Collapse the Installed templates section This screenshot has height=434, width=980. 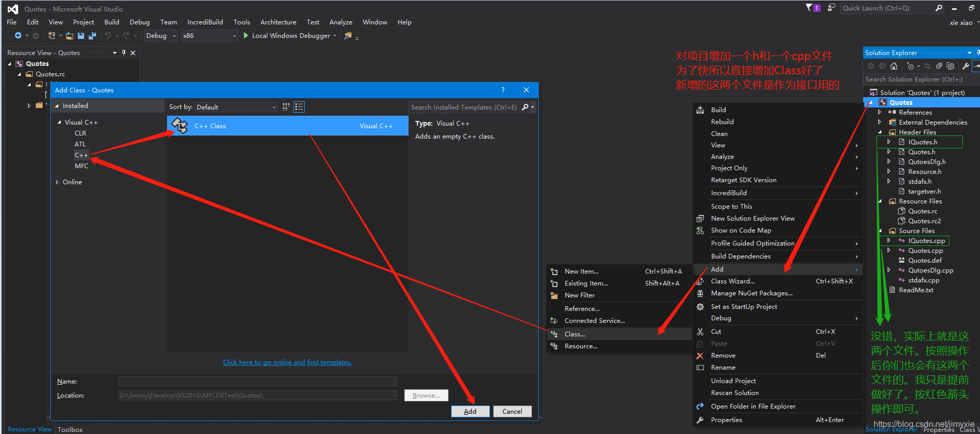click(x=57, y=106)
